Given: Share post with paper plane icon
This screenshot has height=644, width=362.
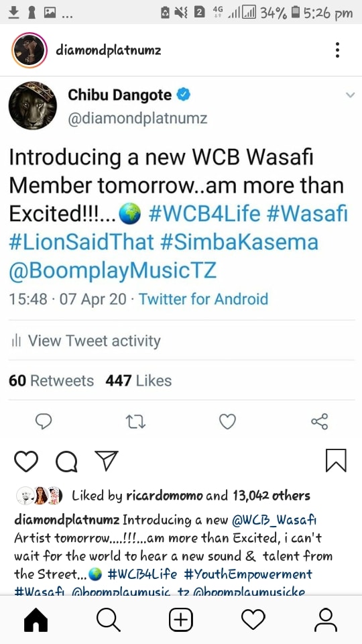Looking at the screenshot, I should (107, 460).
